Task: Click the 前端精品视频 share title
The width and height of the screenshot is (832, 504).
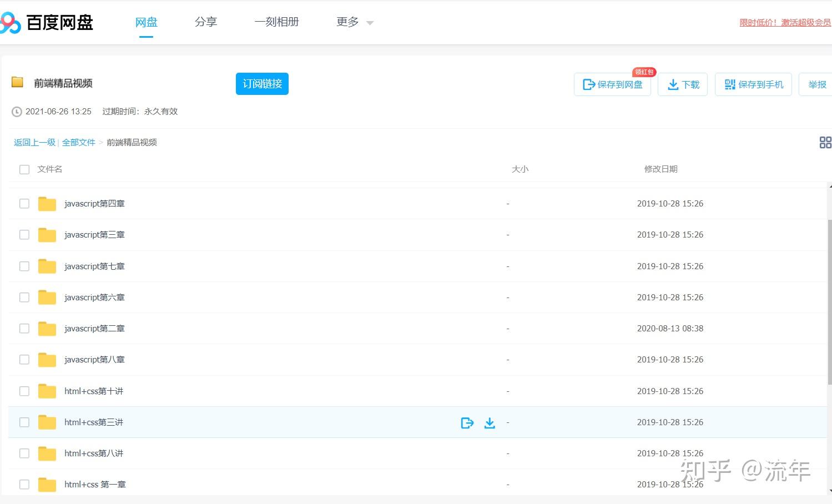Action: pos(63,83)
